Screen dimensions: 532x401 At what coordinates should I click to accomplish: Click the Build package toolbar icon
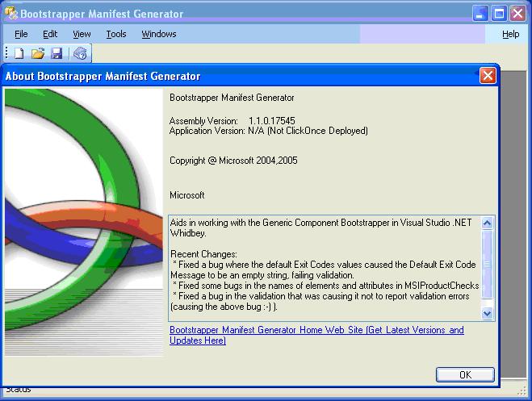81,53
